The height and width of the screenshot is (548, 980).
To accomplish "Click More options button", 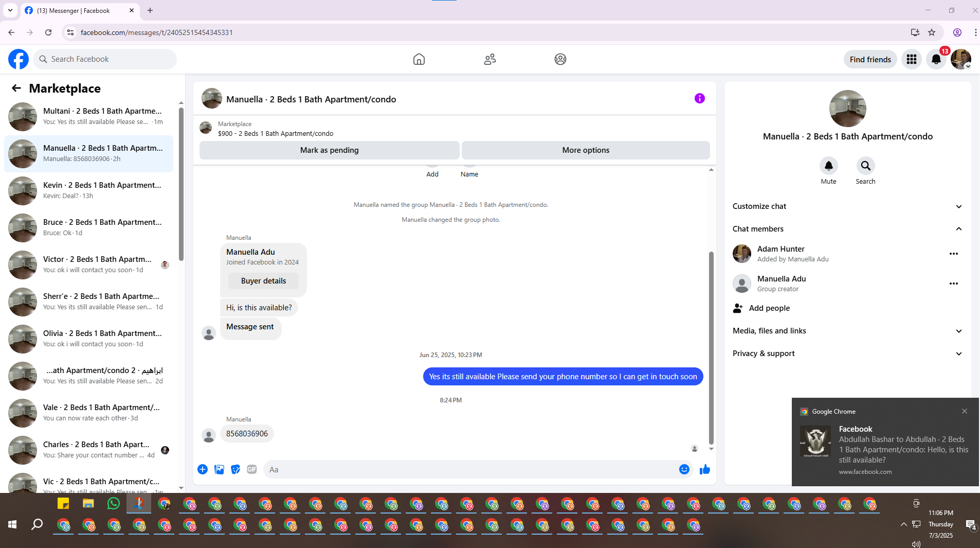I will 586,150.
